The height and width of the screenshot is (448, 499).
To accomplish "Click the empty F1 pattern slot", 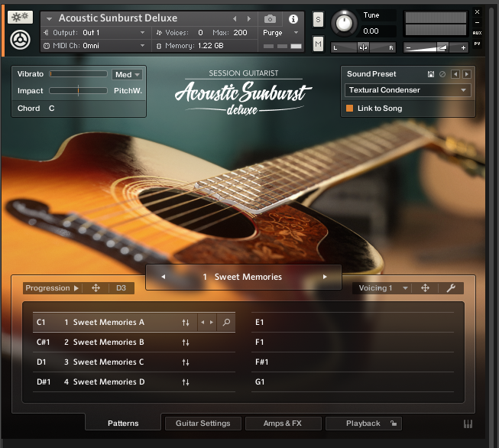I will point(352,342).
